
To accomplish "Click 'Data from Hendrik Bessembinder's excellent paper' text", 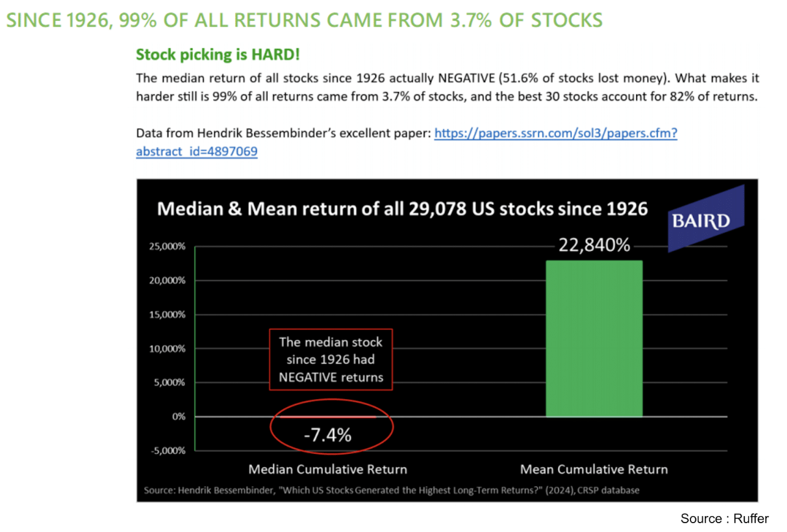I will (283, 133).
